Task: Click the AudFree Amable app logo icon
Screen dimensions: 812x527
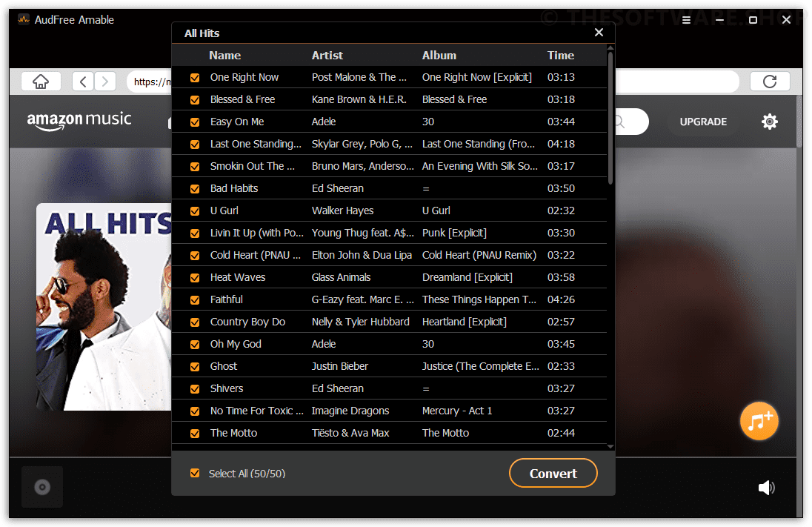Action: 23,20
